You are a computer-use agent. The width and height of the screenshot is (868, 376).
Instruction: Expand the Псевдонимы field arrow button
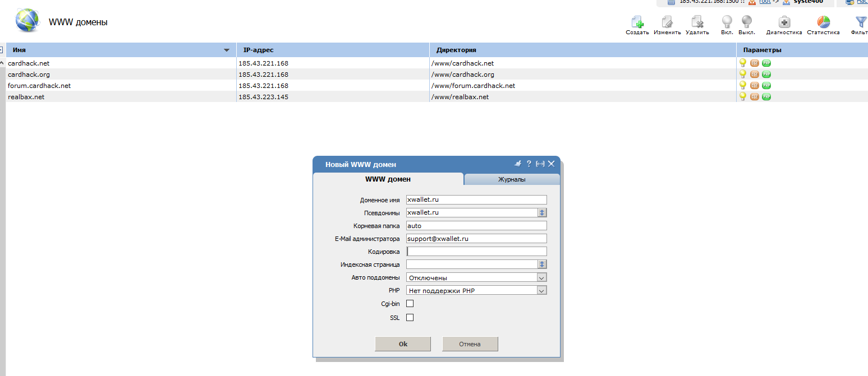pos(542,213)
